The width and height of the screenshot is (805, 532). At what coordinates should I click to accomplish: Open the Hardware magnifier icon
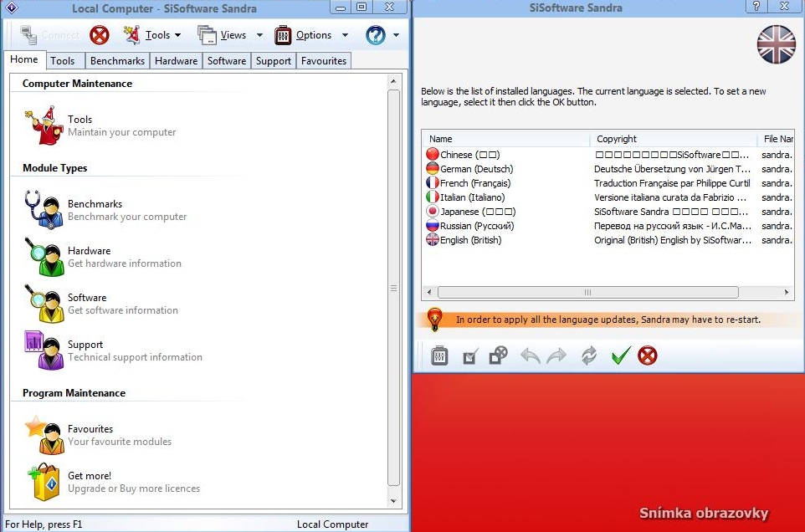[x=44, y=257]
